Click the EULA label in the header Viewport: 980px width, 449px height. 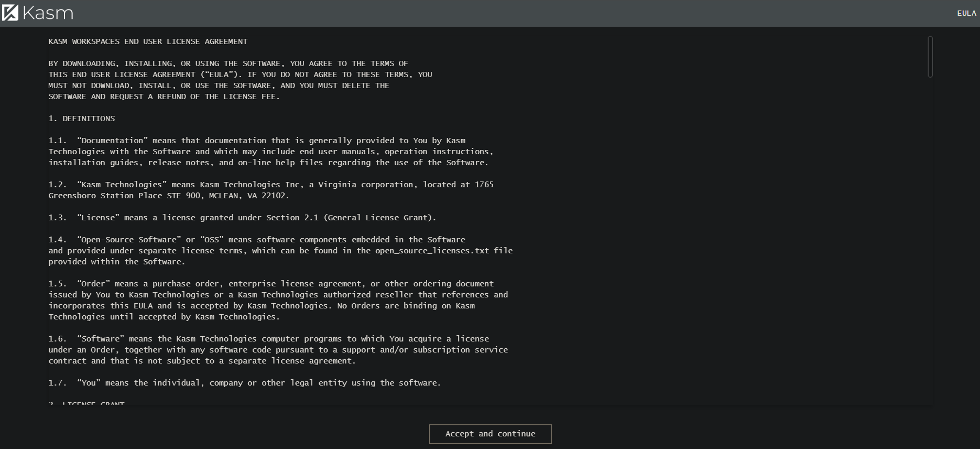coord(966,13)
